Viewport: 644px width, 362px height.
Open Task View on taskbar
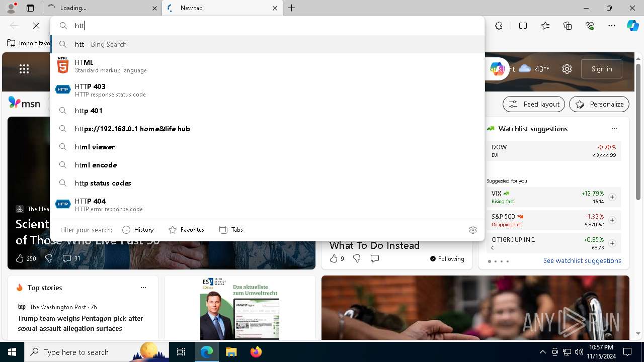(181, 352)
